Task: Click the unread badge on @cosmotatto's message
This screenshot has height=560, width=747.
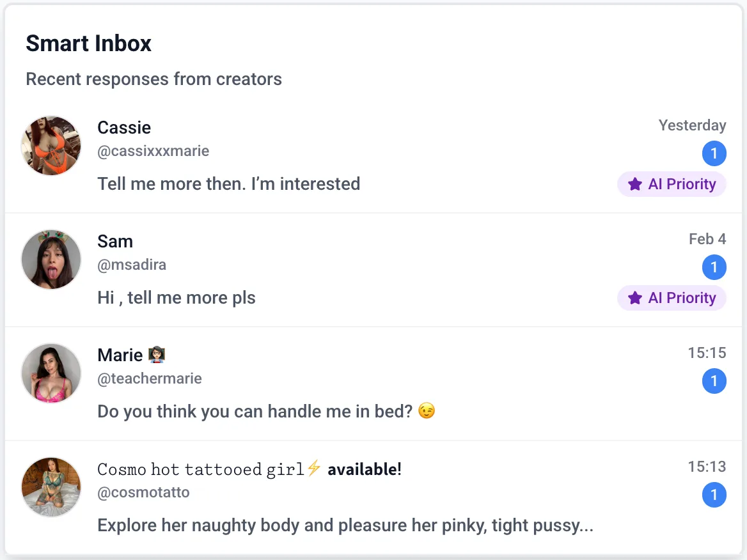Action: tap(714, 495)
